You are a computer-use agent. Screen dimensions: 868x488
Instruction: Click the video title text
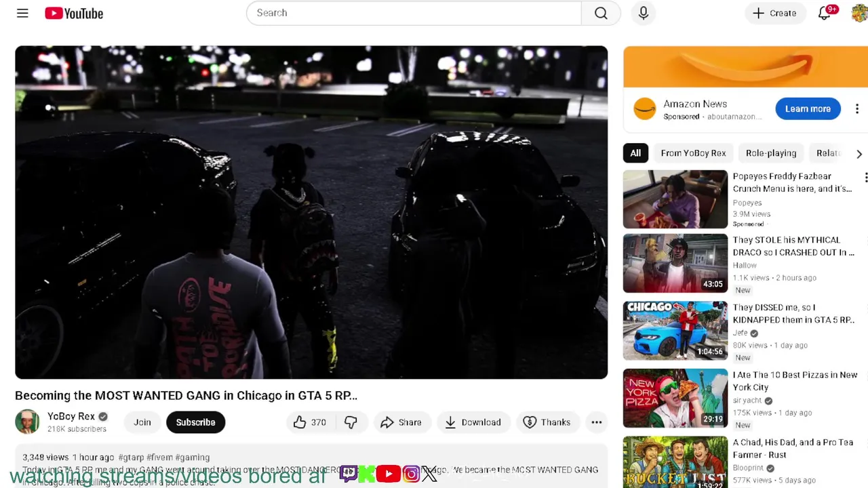[186, 396]
